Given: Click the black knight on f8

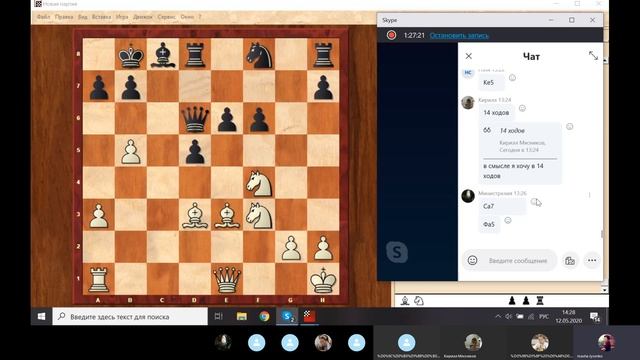Looking at the screenshot, I should [259, 55].
